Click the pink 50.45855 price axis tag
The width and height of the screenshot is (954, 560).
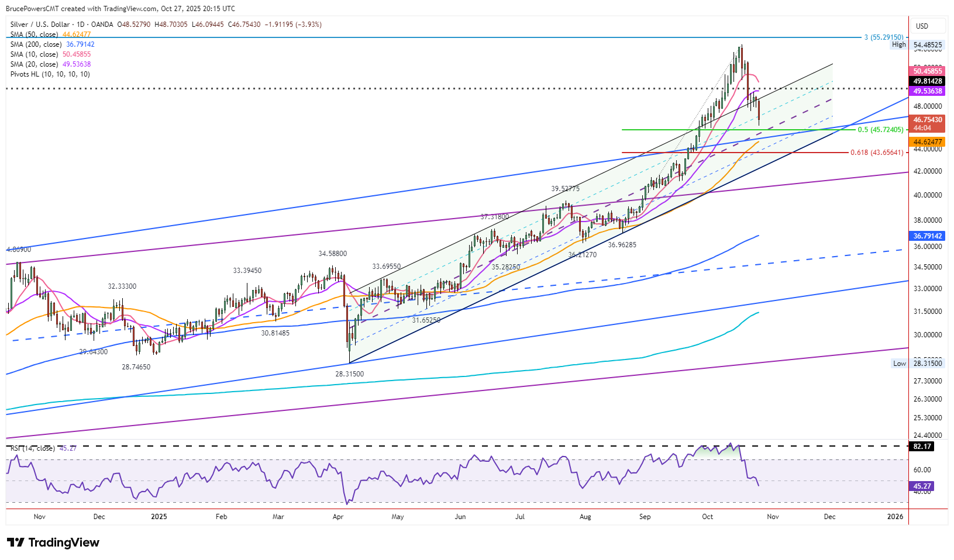[x=928, y=71]
